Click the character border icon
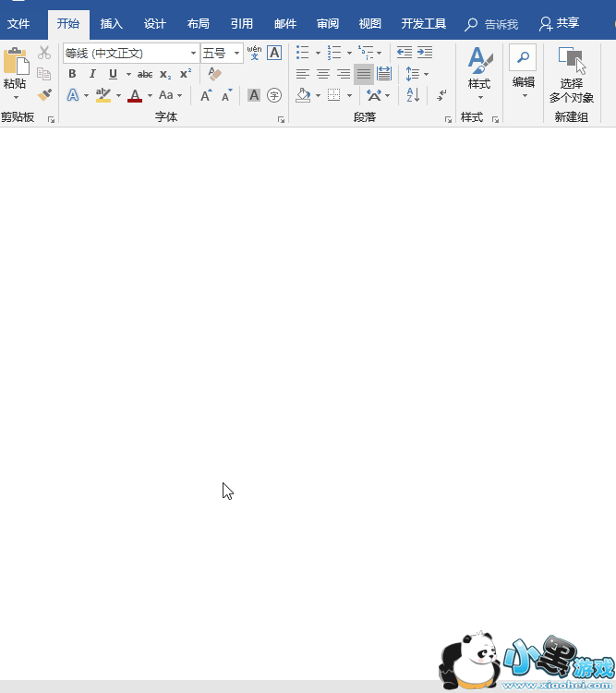616x693 pixels. click(274, 53)
